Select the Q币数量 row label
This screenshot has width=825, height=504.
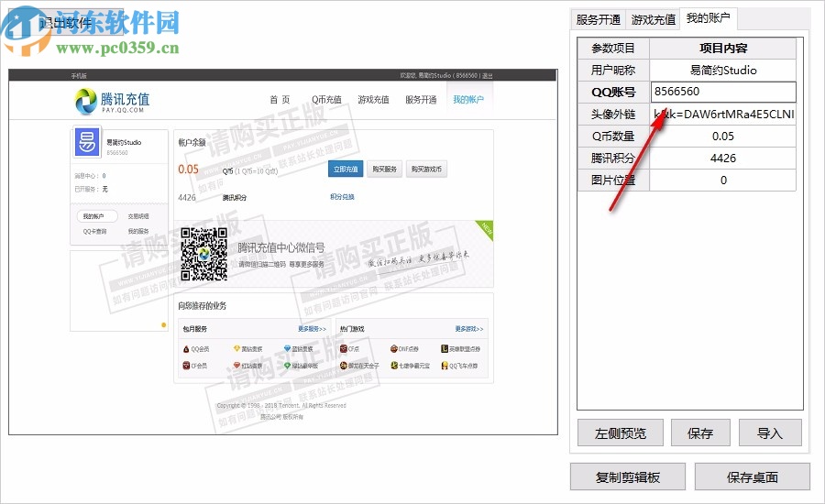[x=613, y=137]
